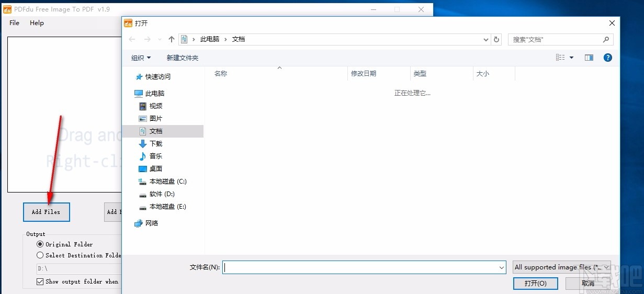The image size is (644, 294).
Task: Select 快速访问 in the navigation pane
Action: 158,76
